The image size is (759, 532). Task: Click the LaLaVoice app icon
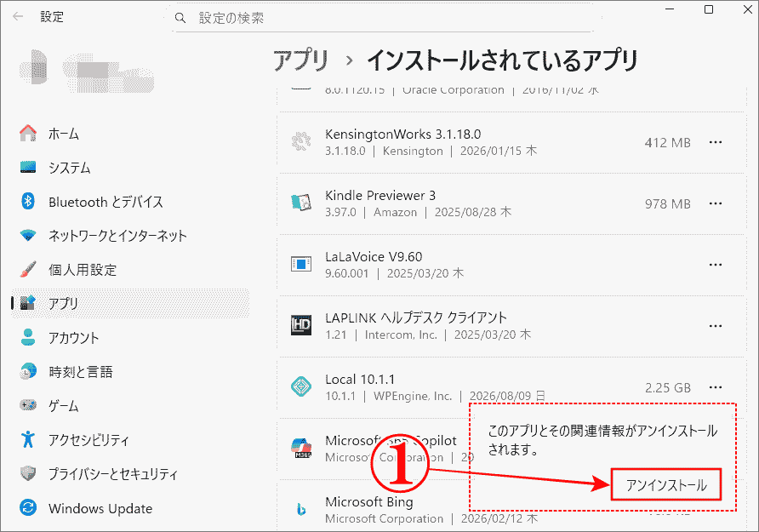[x=301, y=265]
